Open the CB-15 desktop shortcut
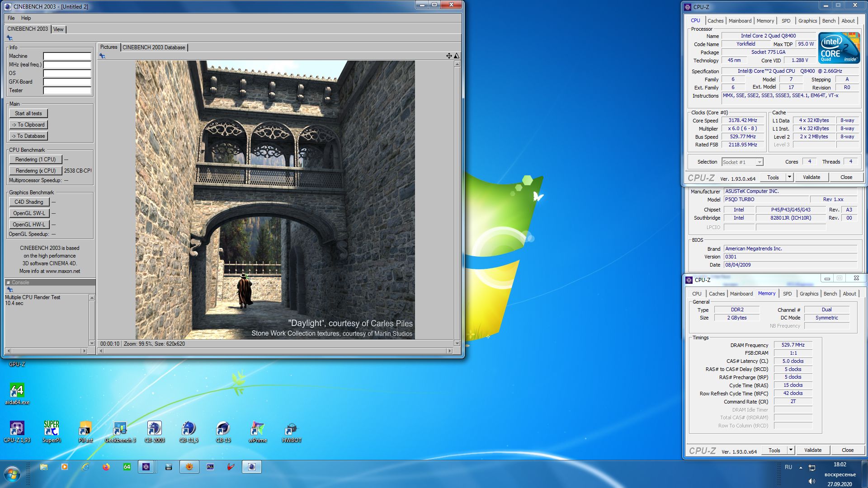The height and width of the screenshot is (488, 868). [223, 432]
